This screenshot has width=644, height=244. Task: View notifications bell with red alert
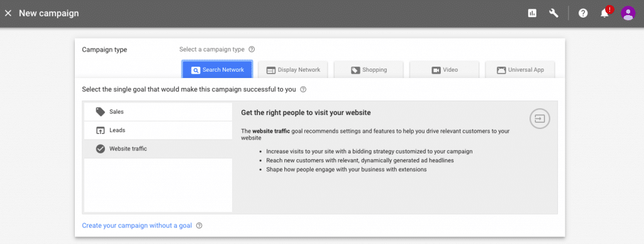pos(605,13)
